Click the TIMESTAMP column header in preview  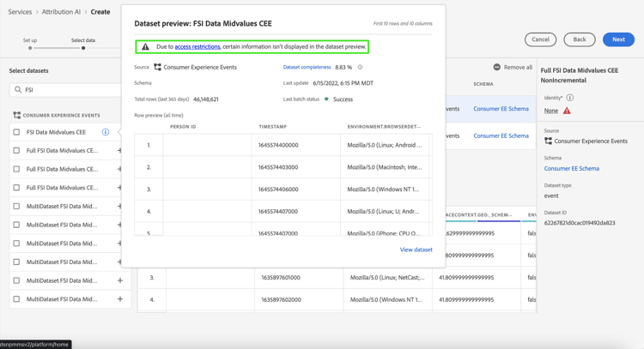tap(273, 127)
